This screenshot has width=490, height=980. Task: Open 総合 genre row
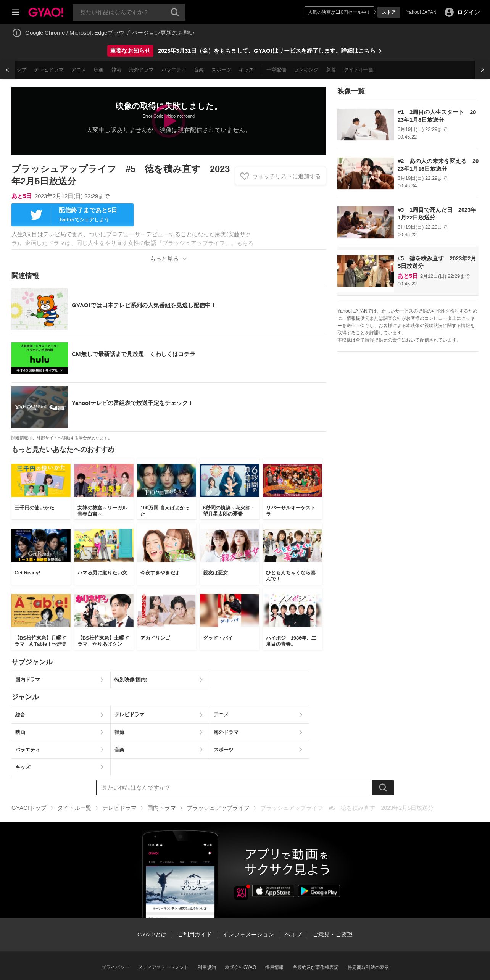point(61,715)
